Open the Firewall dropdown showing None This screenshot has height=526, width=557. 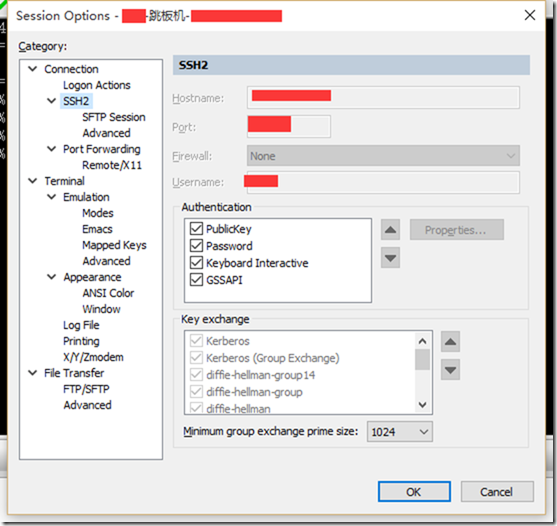point(383,156)
